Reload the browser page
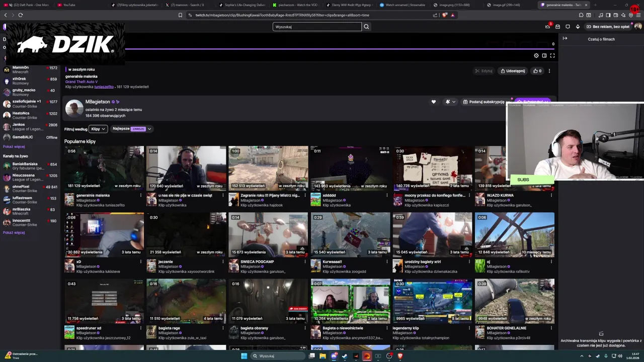Screen dimensions: 644x362 21,15
